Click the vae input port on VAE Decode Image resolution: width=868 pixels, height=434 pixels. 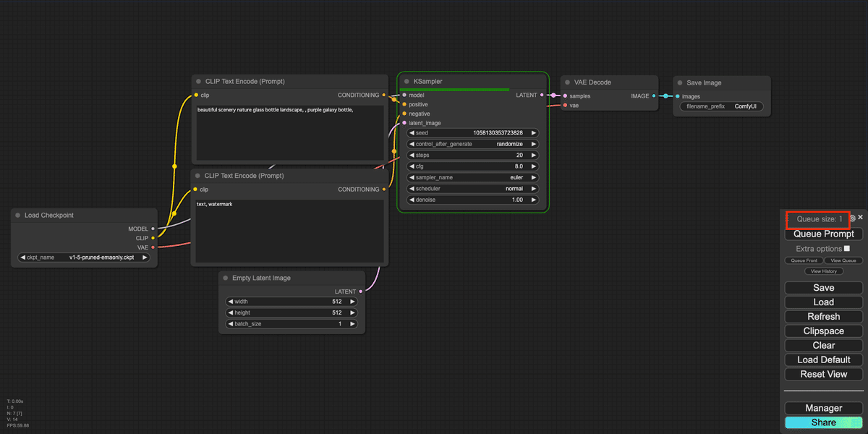[x=565, y=105]
